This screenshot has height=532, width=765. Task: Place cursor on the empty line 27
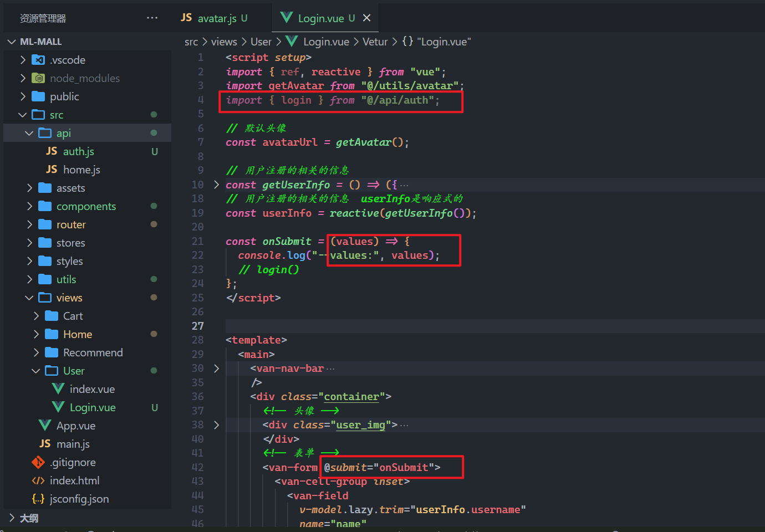pyautogui.click(x=494, y=326)
